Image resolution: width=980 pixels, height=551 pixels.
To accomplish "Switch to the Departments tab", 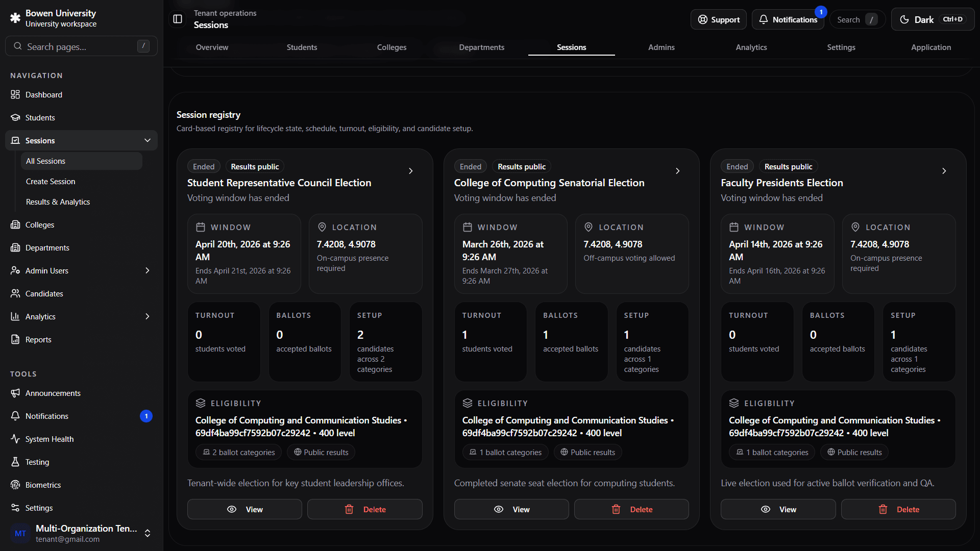I will click(x=481, y=47).
